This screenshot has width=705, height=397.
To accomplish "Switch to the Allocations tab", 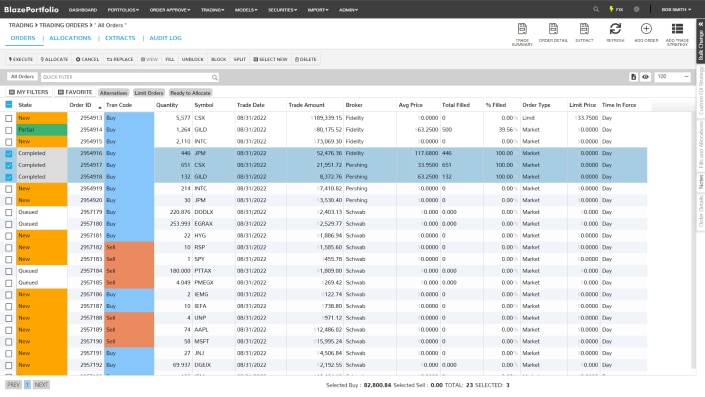I will pyautogui.click(x=70, y=38).
